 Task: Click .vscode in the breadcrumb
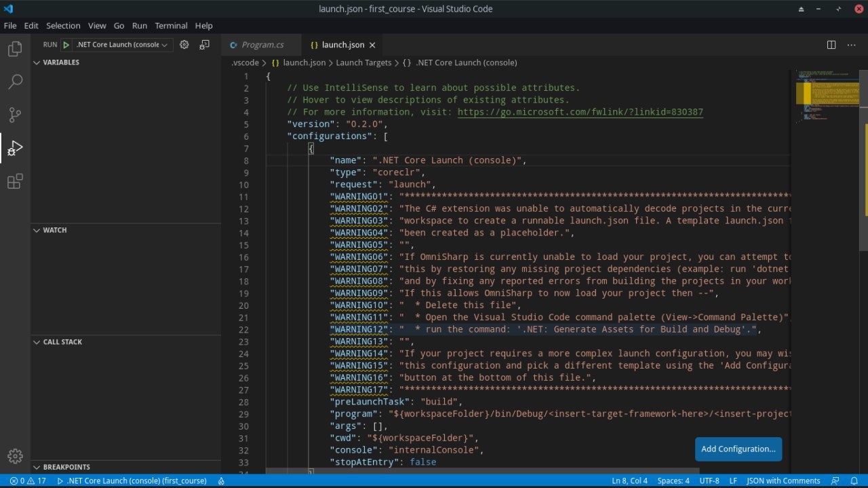click(x=245, y=62)
